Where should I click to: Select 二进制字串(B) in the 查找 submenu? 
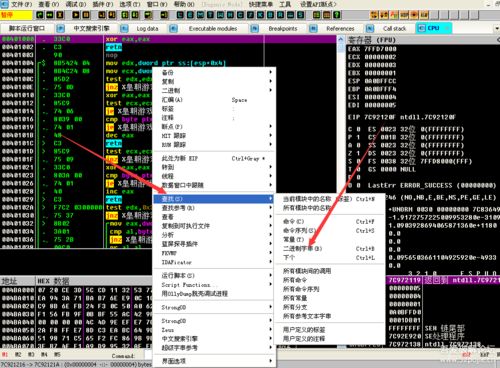pos(329,248)
